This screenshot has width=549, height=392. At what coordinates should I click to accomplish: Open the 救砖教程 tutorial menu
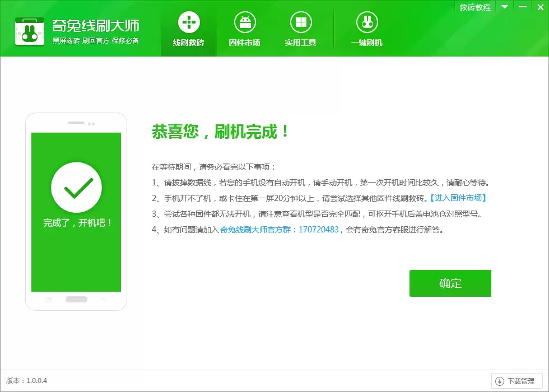[475, 7]
